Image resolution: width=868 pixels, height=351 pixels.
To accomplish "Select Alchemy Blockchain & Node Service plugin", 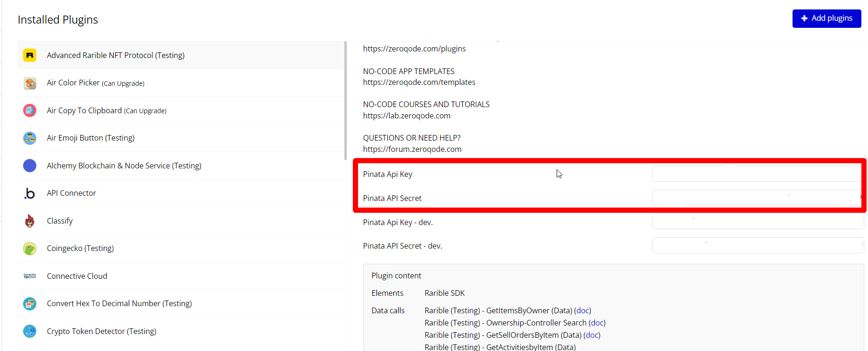I will 181,166.
